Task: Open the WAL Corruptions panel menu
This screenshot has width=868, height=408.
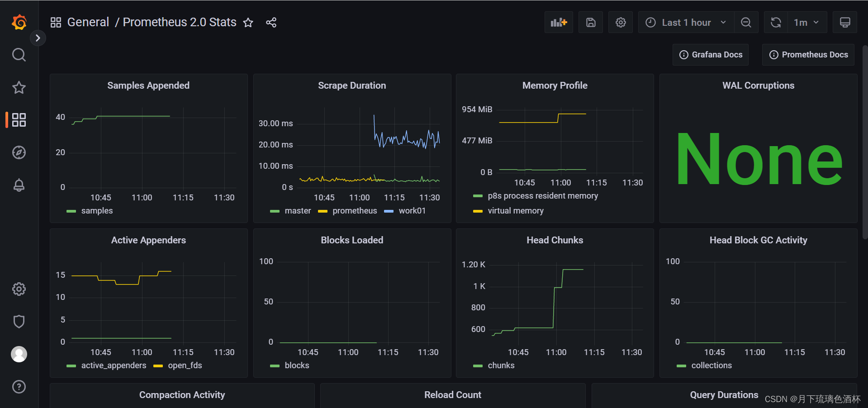Action: (x=759, y=85)
